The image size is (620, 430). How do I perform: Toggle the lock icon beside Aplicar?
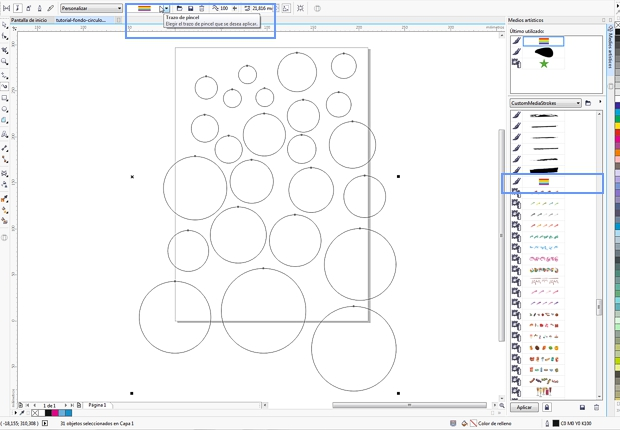click(x=547, y=407)
